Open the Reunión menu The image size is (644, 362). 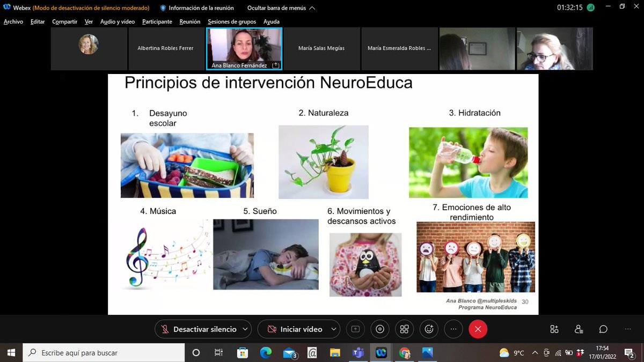click(190, 21)
